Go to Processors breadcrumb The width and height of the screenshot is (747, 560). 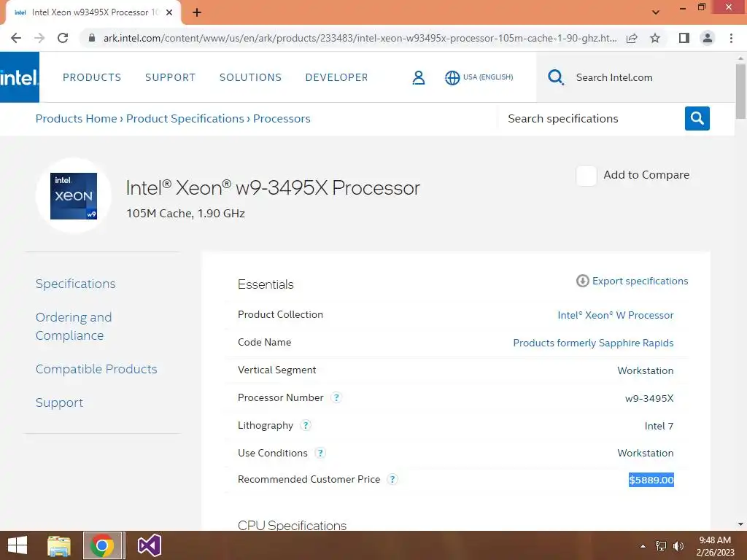tap(282, 119)
